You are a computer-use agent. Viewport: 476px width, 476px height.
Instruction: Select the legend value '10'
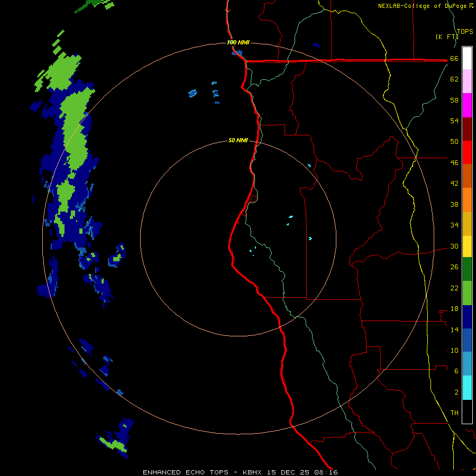[x=454, y=350]
